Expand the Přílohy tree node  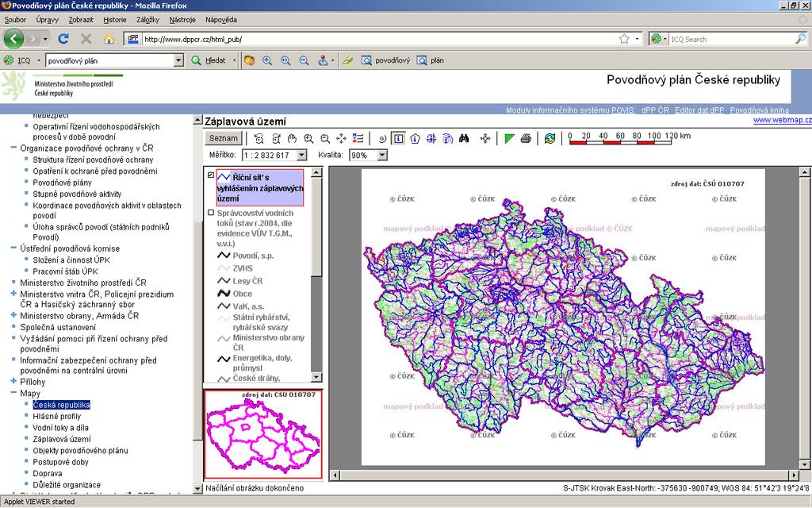point(13,382)
